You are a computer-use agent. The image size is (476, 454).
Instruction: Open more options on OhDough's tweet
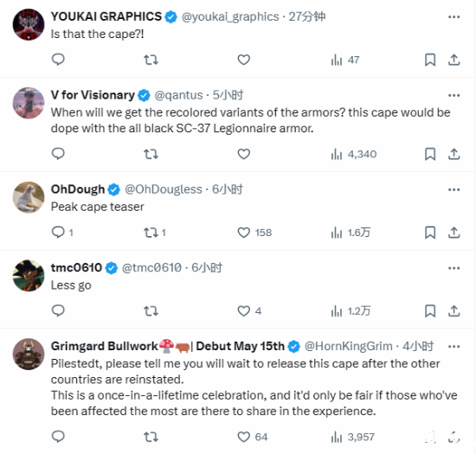pos(453,189)
